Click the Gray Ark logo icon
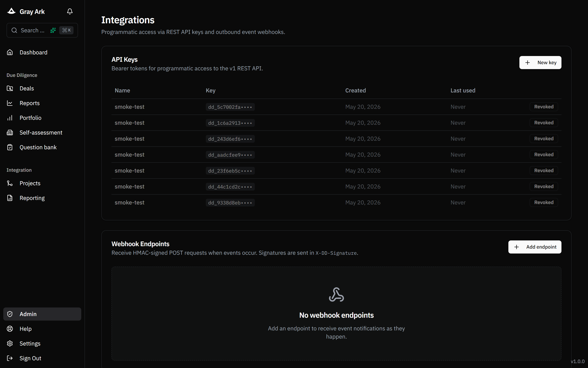The width and height of the screenshot is (588, 368). [11, 11]
